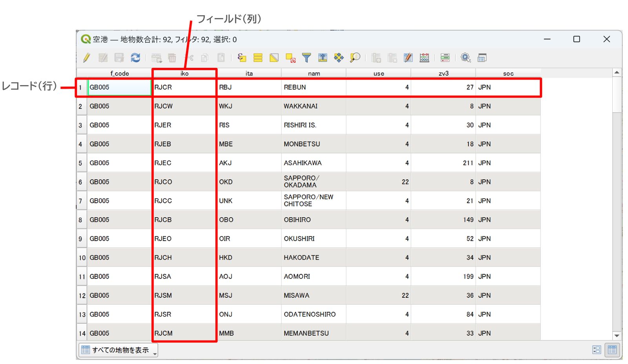Open the field calculator abacus icon
This screenshot has height=364, width=628.
click(x=424, y=58)
